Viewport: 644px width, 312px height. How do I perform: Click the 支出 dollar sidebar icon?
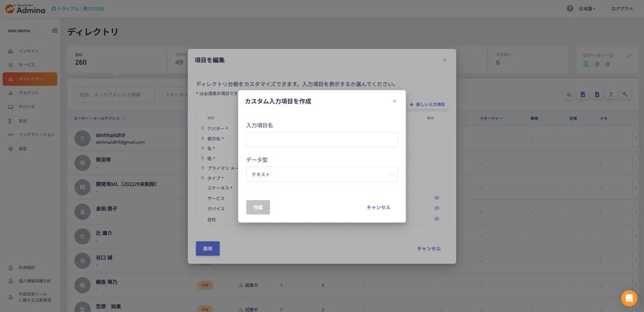coord(11,121)
